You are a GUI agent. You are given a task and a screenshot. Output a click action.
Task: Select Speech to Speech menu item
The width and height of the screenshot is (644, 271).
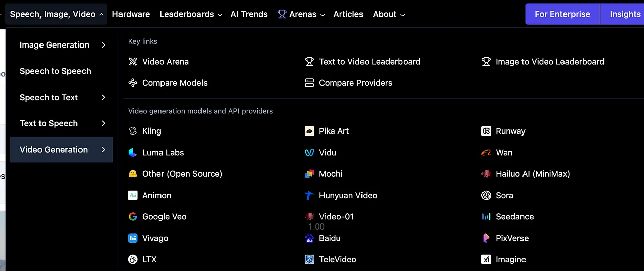(55, 71)
